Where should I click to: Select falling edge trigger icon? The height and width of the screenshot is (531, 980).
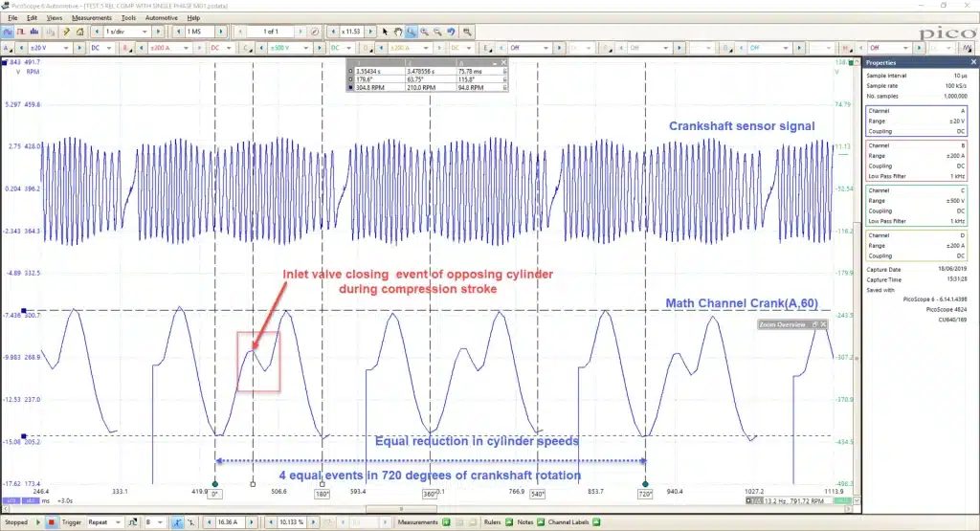coord(190,522)
